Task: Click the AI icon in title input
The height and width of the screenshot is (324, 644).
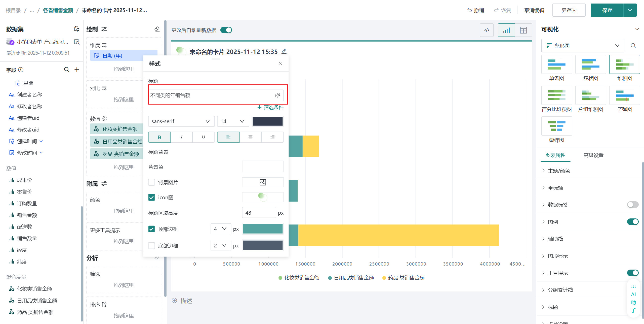Action: (x=277, y=95)
